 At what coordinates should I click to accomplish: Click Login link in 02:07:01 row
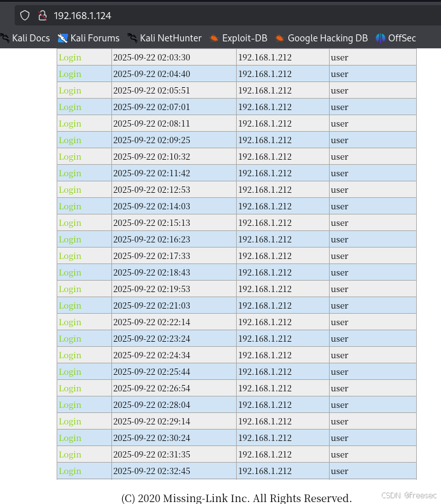tap(70, 107)
